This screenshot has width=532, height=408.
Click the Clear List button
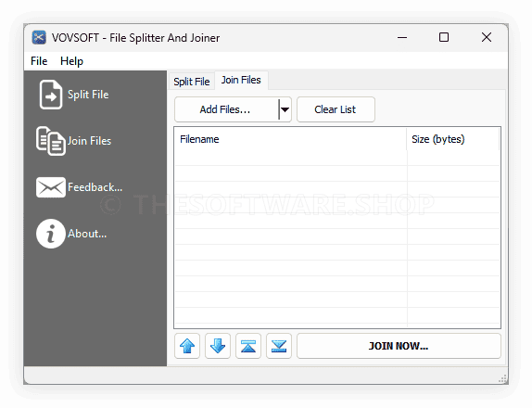[336, 109]
